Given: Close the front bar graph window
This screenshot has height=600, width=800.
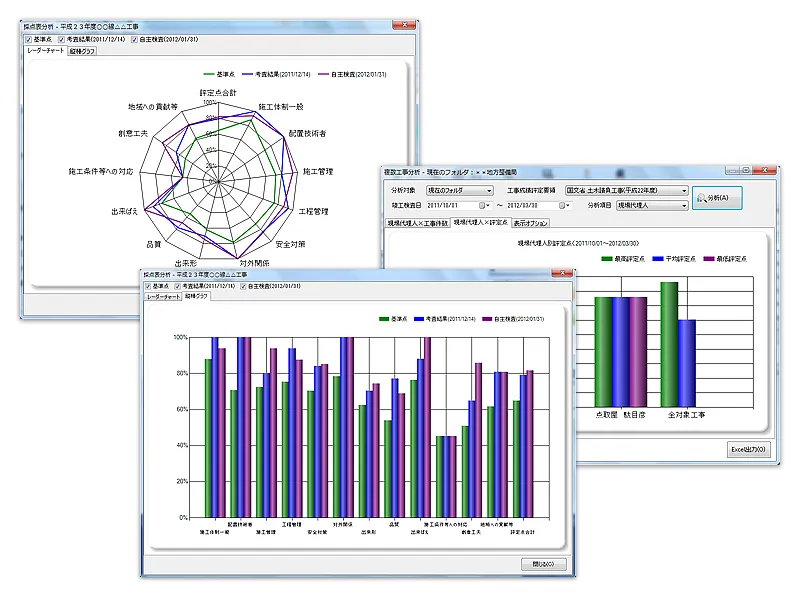Looking at the screenshot, I should pyautogui.click(x=562, y=273).
